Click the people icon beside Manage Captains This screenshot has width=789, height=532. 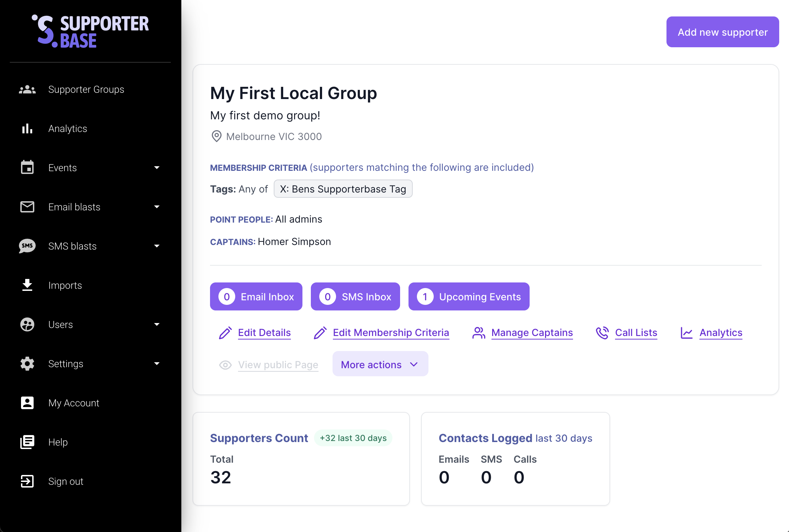479,333
